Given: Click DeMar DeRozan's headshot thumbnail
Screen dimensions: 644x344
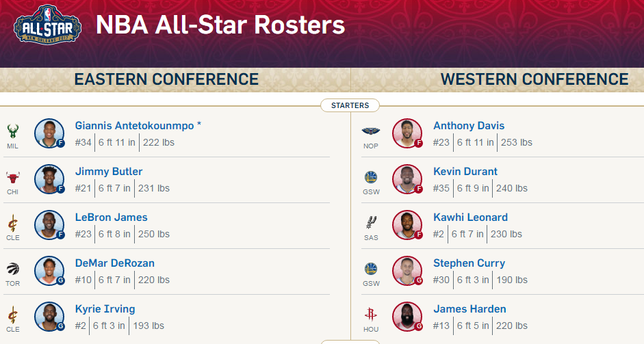Looking at the screenshot, I should 49,271.
